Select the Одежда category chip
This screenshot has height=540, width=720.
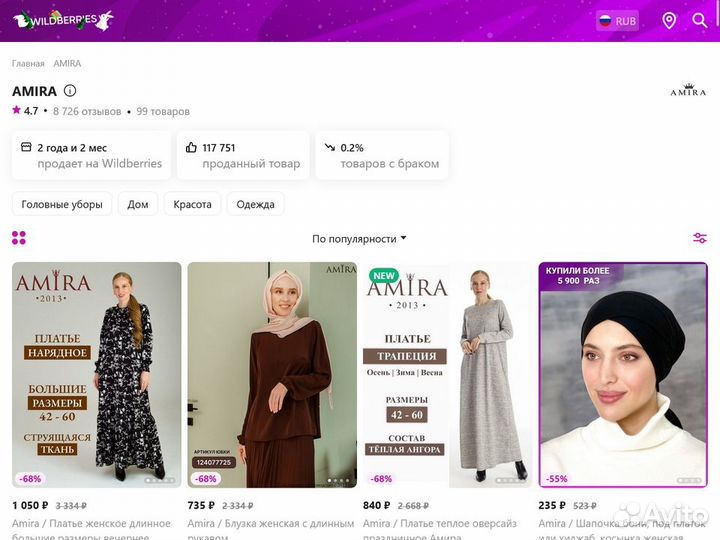coord(255,204)
